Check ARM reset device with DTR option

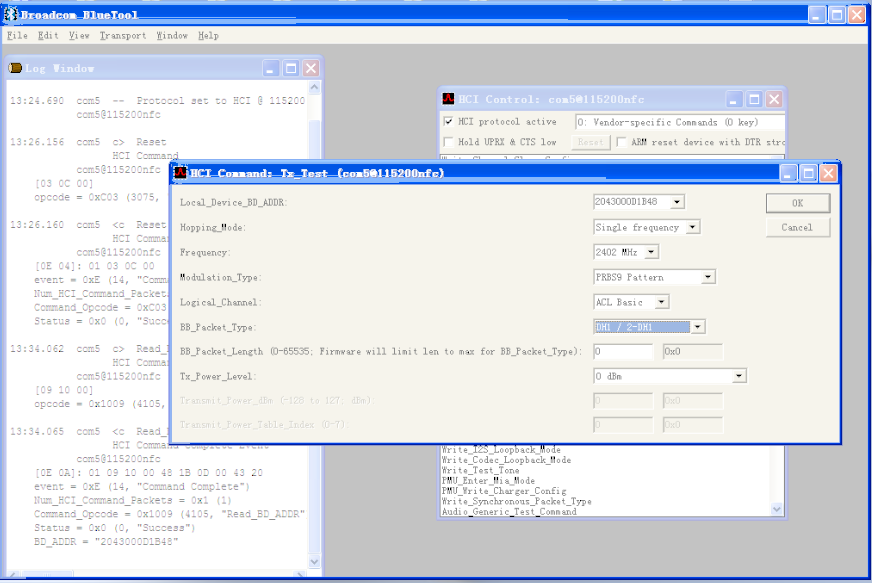[x=621, y=142]
